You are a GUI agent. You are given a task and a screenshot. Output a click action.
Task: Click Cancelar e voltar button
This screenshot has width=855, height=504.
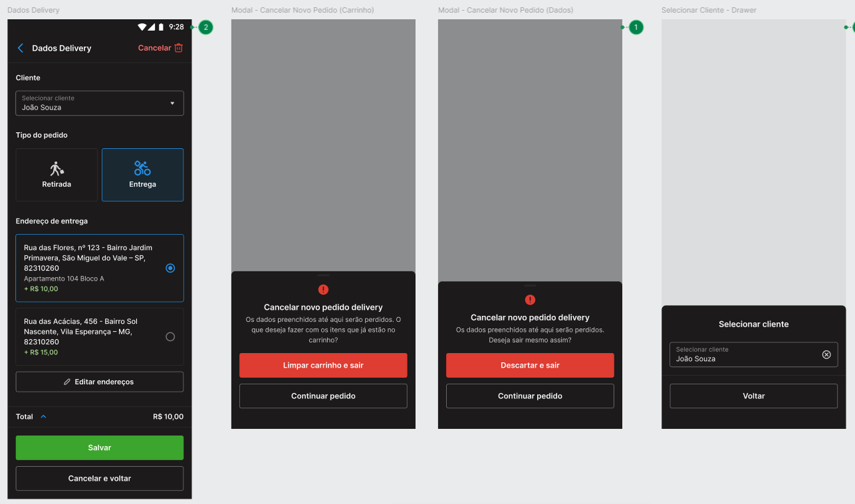[x=100, y=478]
